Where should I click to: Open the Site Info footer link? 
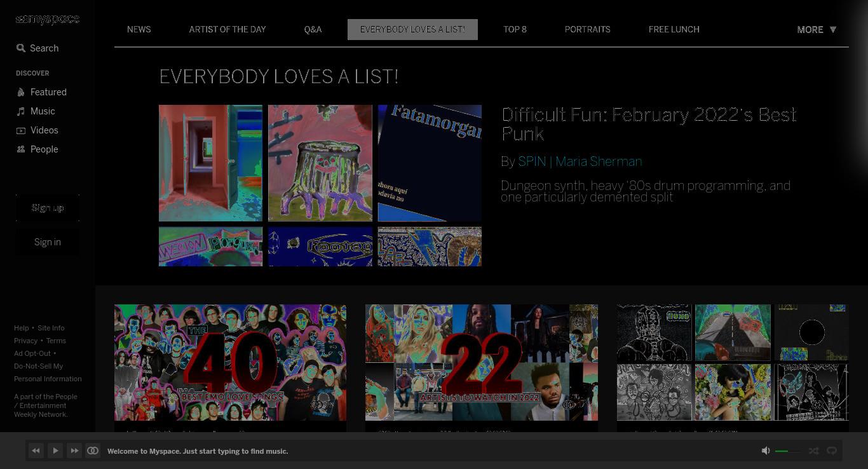[x=51, y=328]
